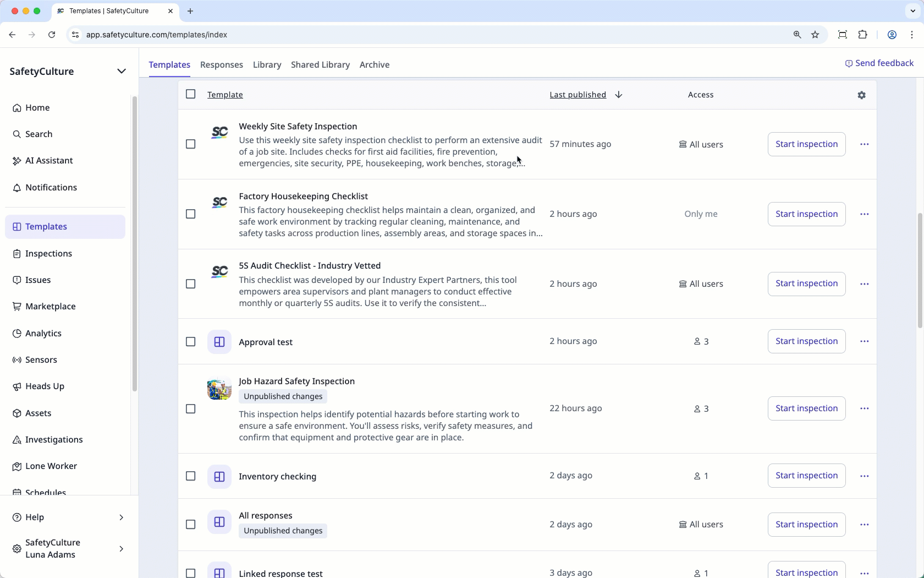This screenshot has width=924, height=578.
Task: Open table column settings gear
Action: (x=861, y=95)
